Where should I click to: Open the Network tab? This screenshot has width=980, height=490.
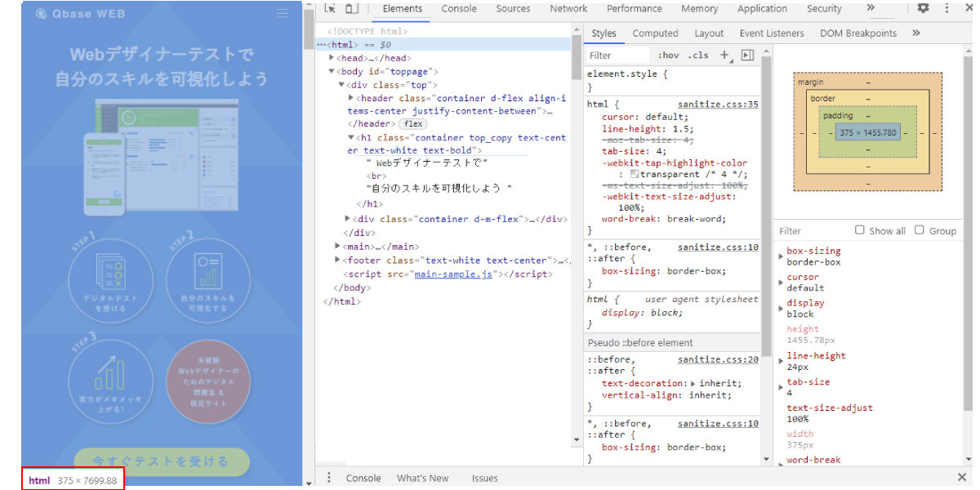coord(568,9)
